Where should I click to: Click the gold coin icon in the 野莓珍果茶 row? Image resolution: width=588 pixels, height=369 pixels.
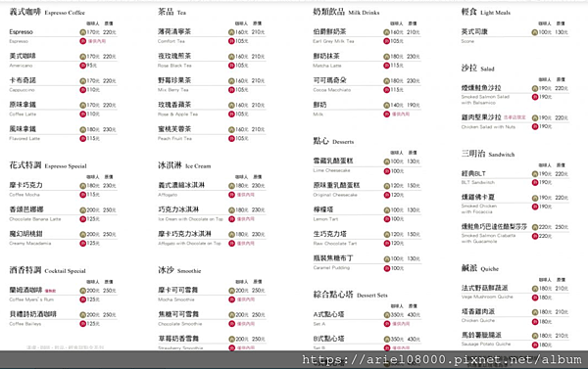(x=231, y=81)
